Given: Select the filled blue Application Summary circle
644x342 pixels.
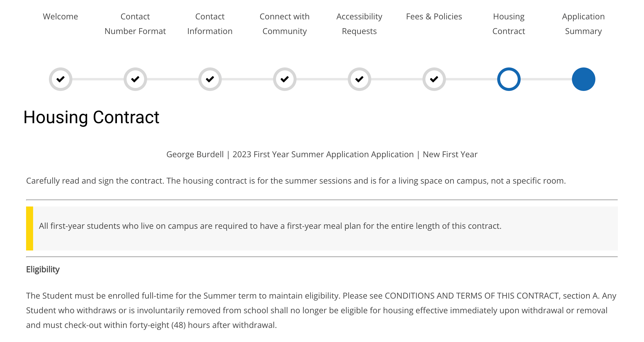Looking at the screenshot, I should point(583,79).
